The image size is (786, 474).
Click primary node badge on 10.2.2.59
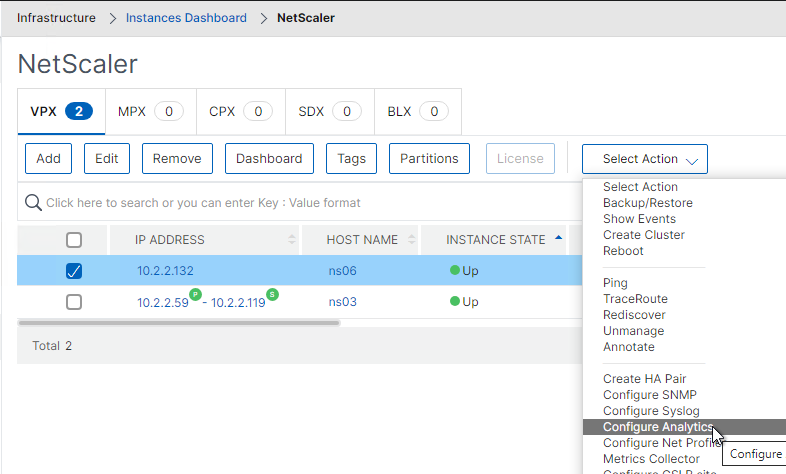point(195,294)
